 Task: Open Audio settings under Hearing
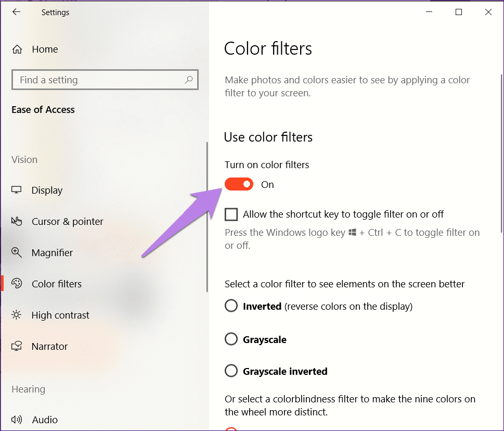pos(45,420)
